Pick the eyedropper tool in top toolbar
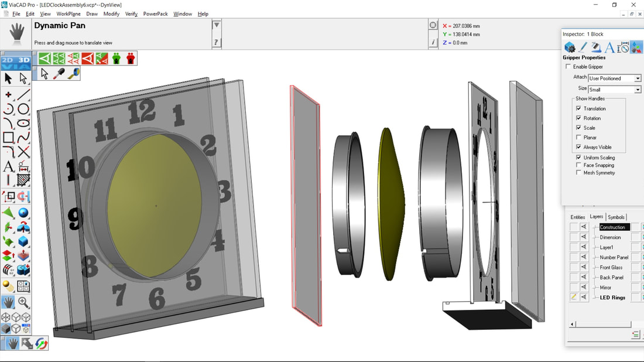The image size is (644, 362). [x=59, y=74]
